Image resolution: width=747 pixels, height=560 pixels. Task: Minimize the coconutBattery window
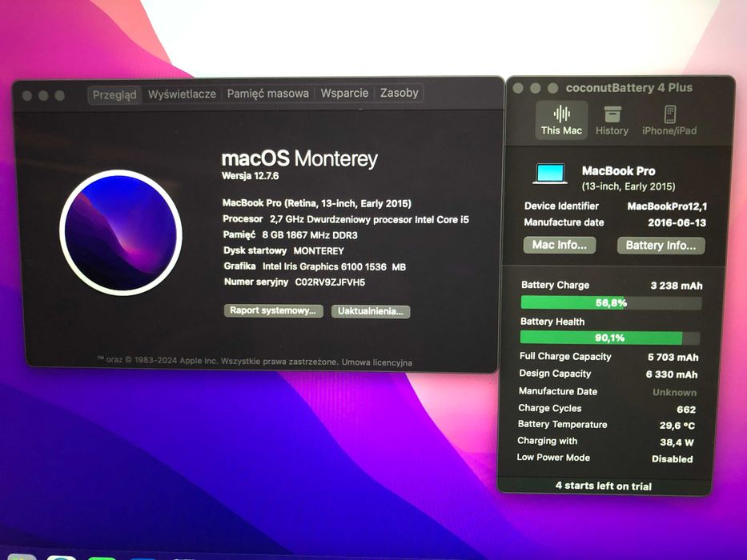[x=536, y=88]
